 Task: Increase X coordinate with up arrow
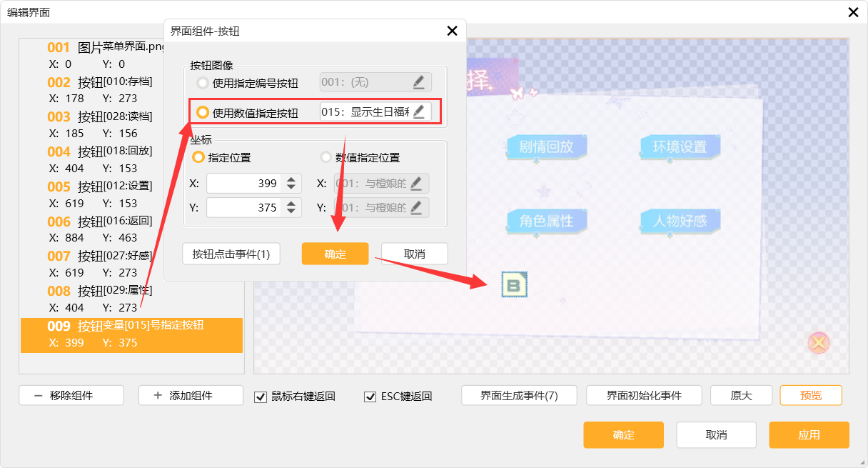coord(291,180)
